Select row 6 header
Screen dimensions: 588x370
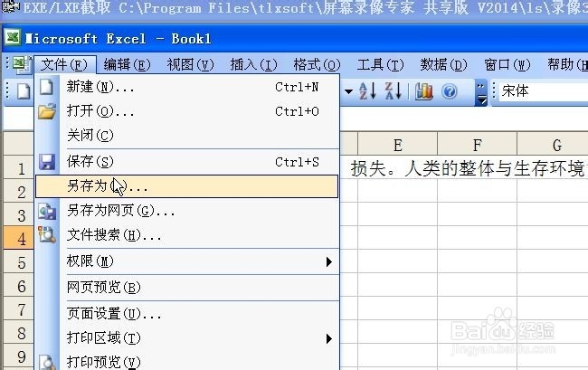pos(19,286)
